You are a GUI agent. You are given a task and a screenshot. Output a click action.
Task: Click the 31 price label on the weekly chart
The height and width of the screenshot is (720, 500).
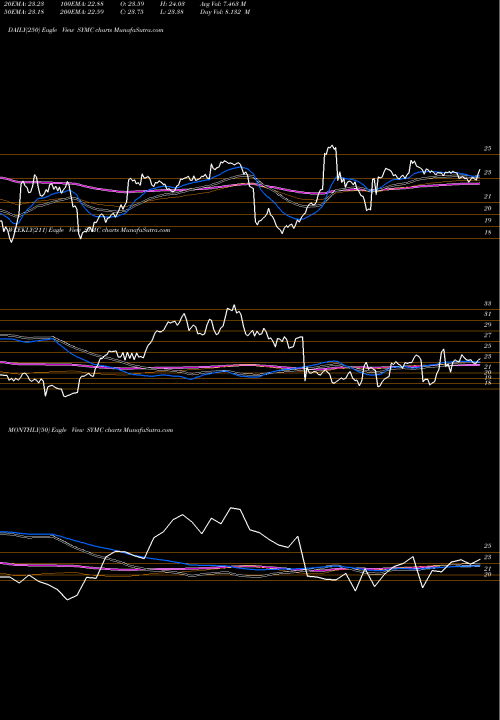pos(488,314)
